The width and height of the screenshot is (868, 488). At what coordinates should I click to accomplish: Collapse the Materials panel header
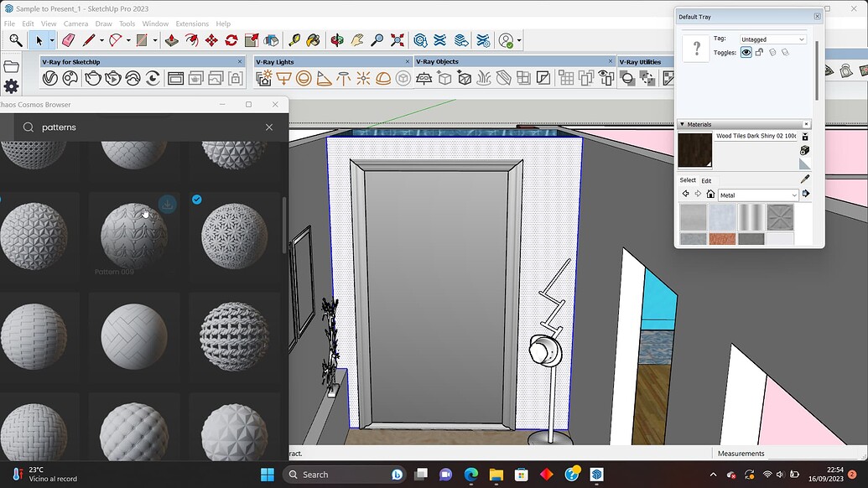pyautogui.click(x=683, y=124)
